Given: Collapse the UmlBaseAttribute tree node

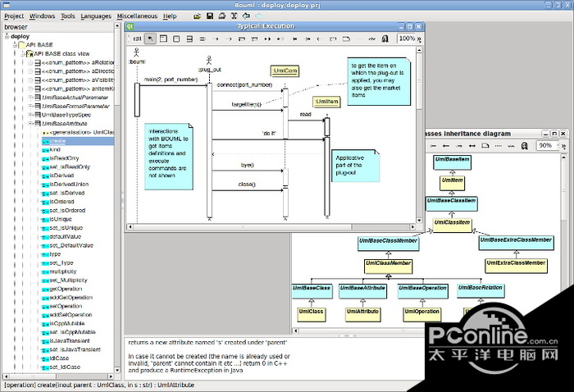Looking at the screenshot, I should pyautogui.click(x=30, y=123).
